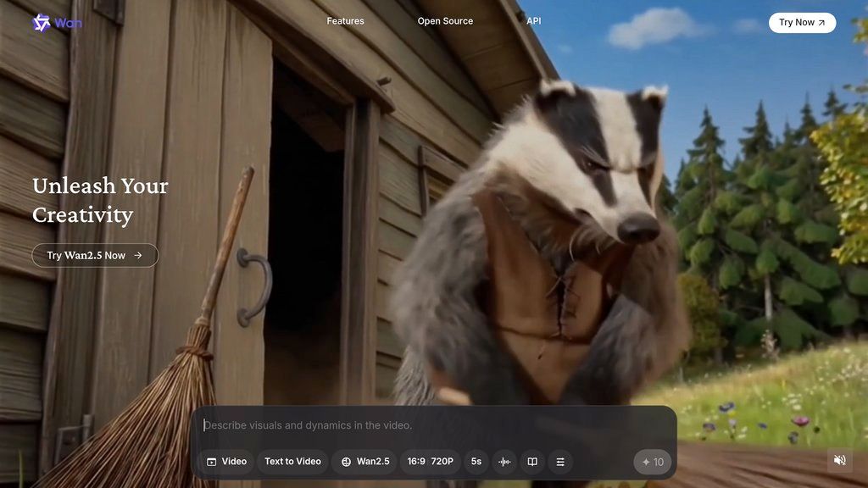Unmute the background video sound
This screenshot has width=868, height=488.
click(840, 460)
